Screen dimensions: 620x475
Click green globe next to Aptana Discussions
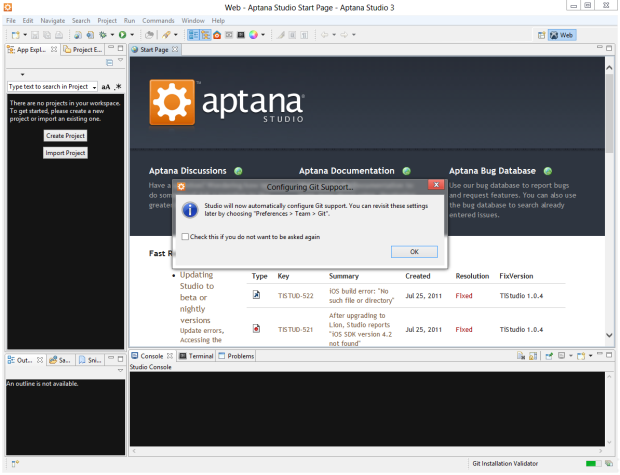click(x=238, y=171)
